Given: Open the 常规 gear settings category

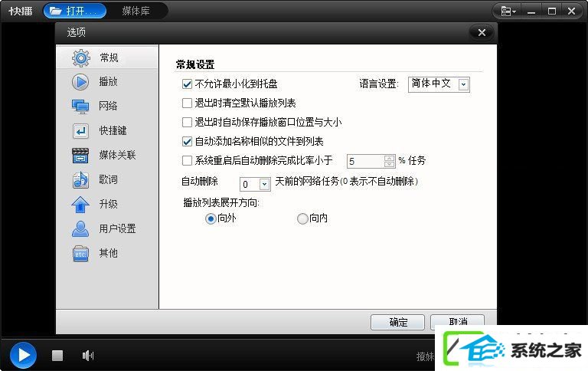Looking at the screenshot, I should click(80, 57).
